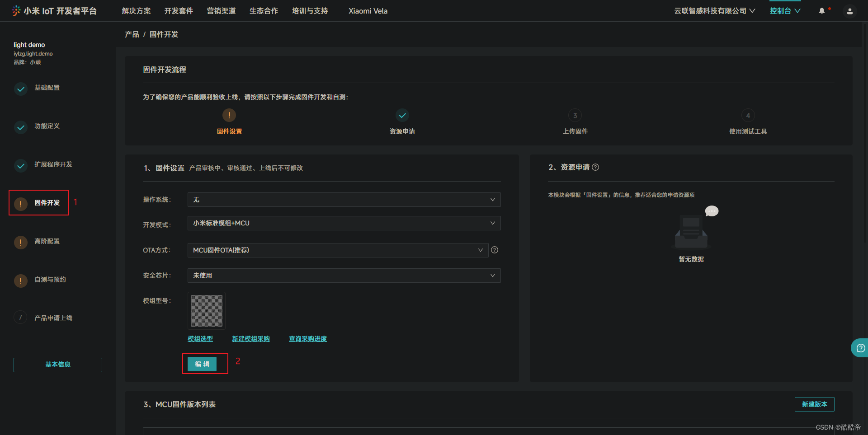Image resolution: width=868 pixels, height=435 pixels.
Task: Click the step 3 上传固件 circle
Action: [x=575, y=115]
